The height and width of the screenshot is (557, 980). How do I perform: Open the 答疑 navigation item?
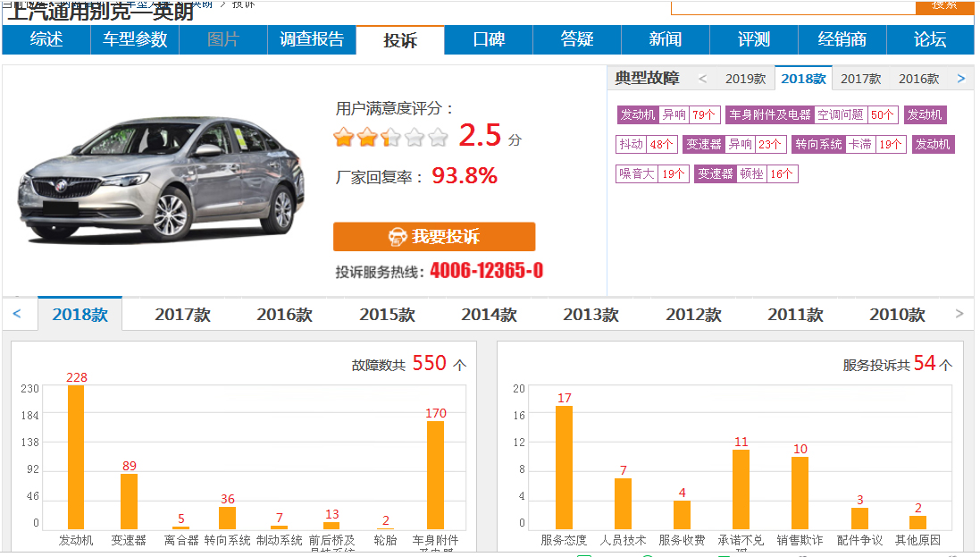tap(576, 40)
